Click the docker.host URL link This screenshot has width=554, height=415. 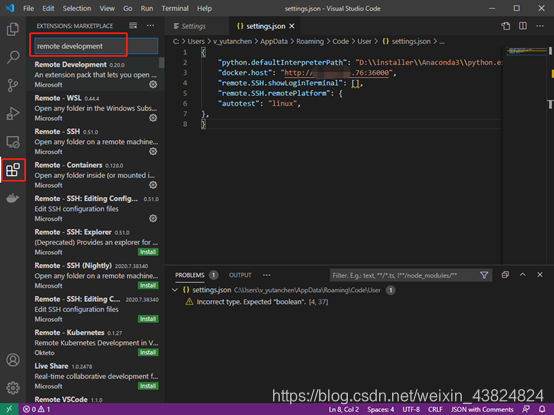(x=336, y=73)
